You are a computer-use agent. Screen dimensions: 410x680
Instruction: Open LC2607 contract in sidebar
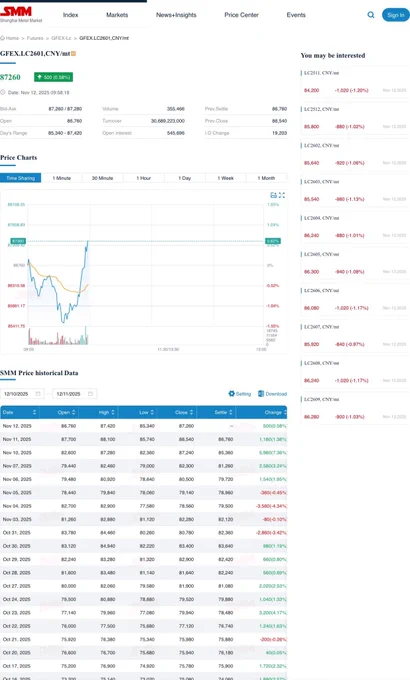coord(321,327)
